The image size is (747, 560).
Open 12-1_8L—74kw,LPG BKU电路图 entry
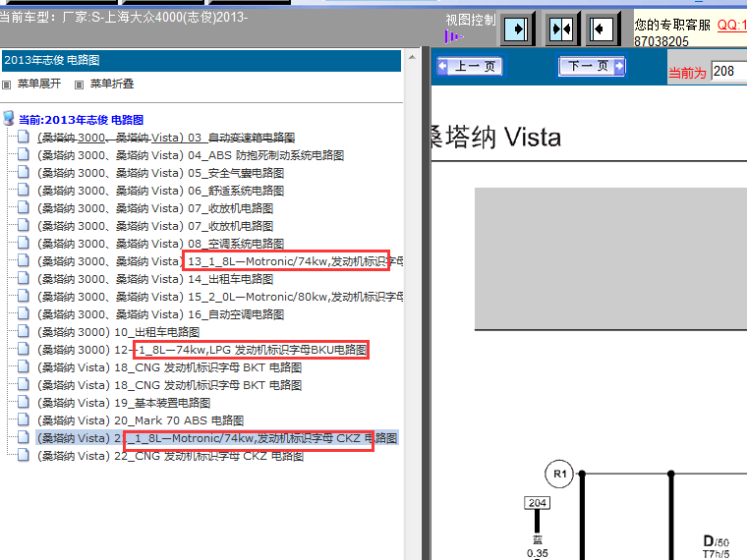pos(202,350)
